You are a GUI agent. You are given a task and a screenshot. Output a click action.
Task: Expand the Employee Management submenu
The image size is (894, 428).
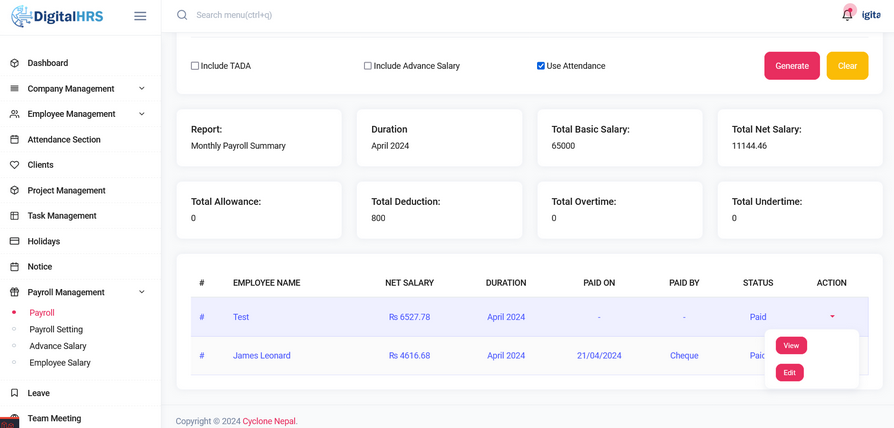coord(142,114)
